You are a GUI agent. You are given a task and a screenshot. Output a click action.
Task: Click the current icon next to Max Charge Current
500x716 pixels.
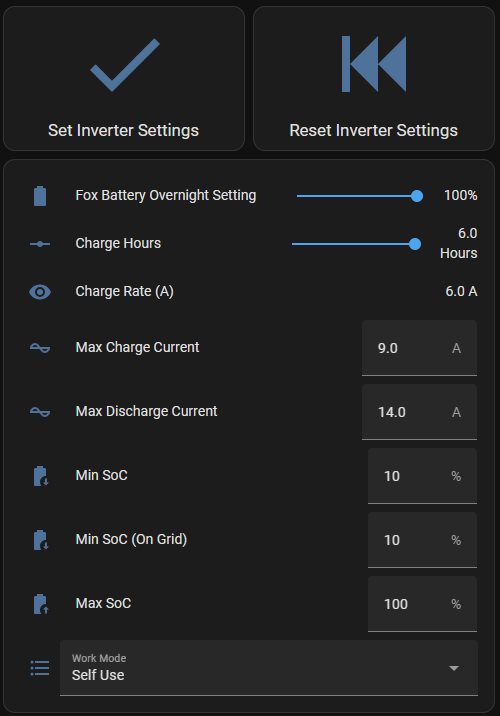40,348
